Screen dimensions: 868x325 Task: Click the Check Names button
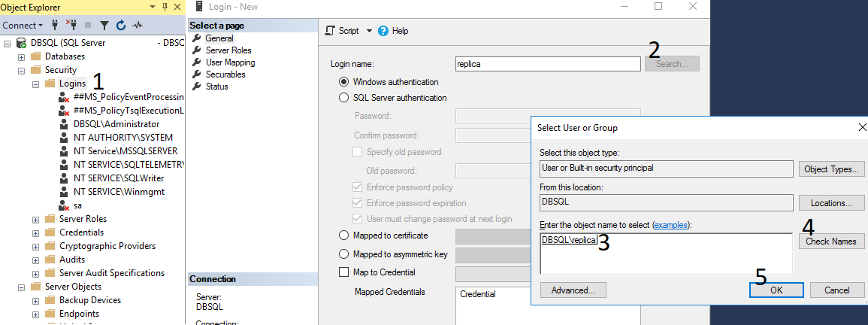coord(831,241)
